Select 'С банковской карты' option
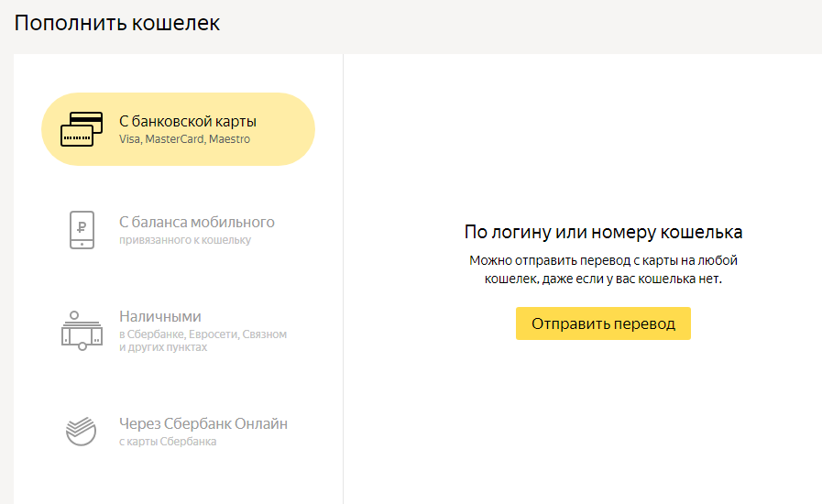822x504 pixels. tap(179, 129)
